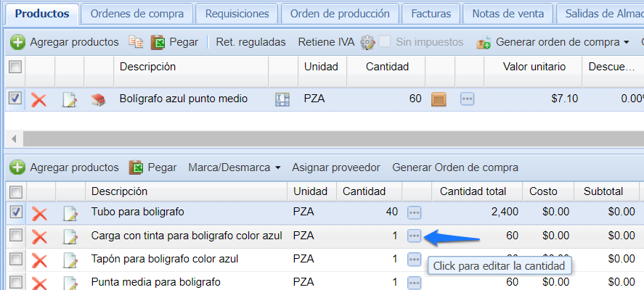Switch to the Productos tab
Screen dimensions: 644x290
(x=42, y=14)
